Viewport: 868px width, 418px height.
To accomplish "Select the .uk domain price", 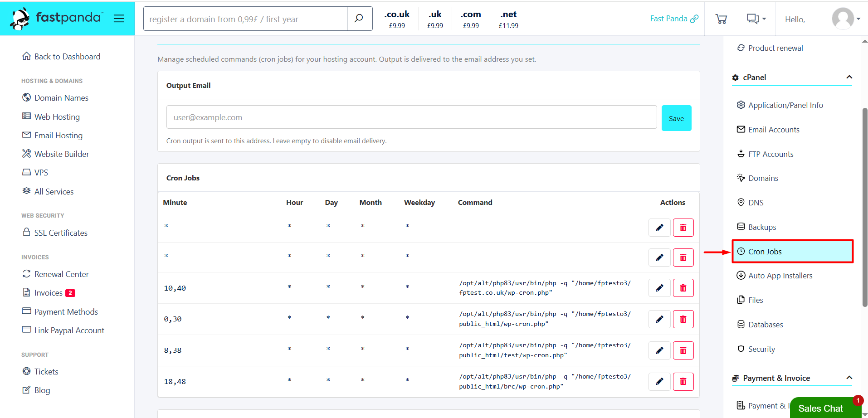I will (x=435, y=19).
